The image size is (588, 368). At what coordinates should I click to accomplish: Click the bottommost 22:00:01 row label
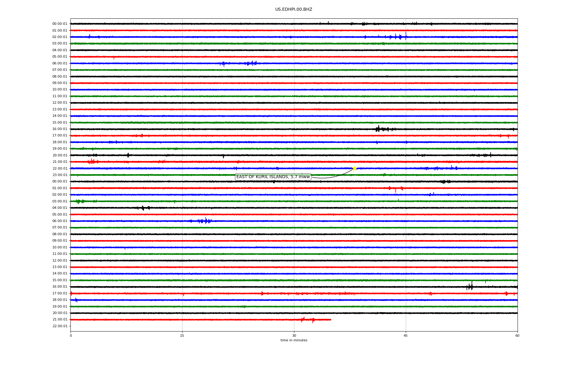tap(60, 326)
